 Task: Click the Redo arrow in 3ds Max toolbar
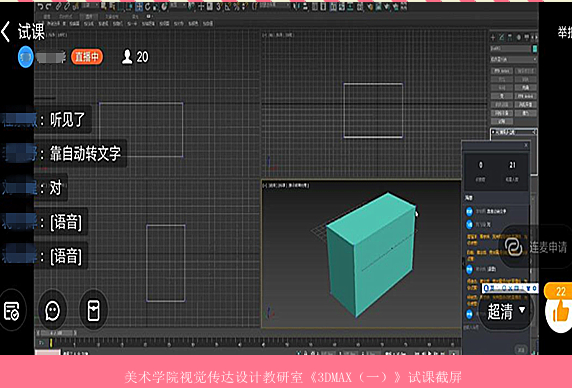coord(49,6)
